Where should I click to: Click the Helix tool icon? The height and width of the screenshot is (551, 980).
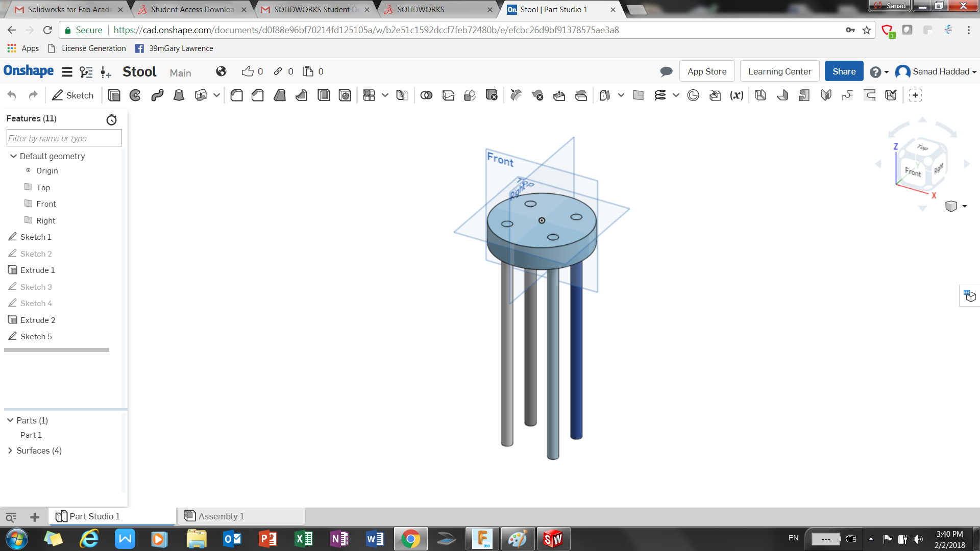click(660, 95)
